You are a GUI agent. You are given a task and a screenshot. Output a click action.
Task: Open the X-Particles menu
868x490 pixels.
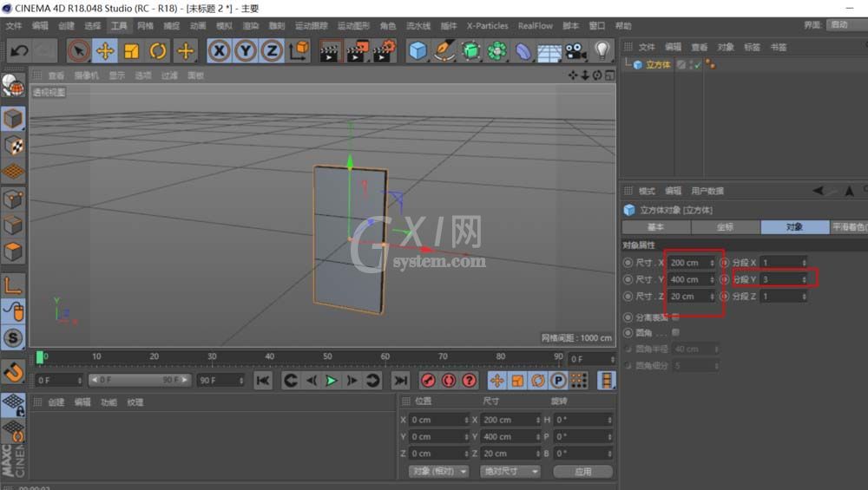(x=487, y=26)
